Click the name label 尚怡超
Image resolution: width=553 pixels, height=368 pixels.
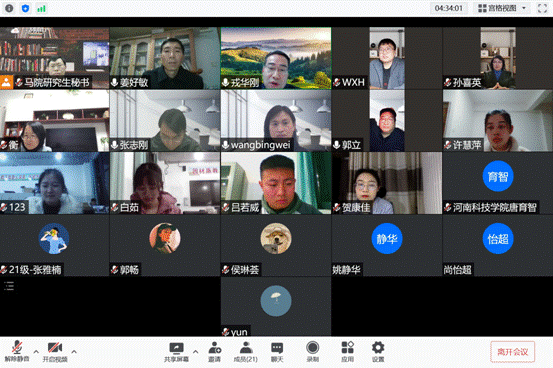pyautogui.click(x=457, y=270)
